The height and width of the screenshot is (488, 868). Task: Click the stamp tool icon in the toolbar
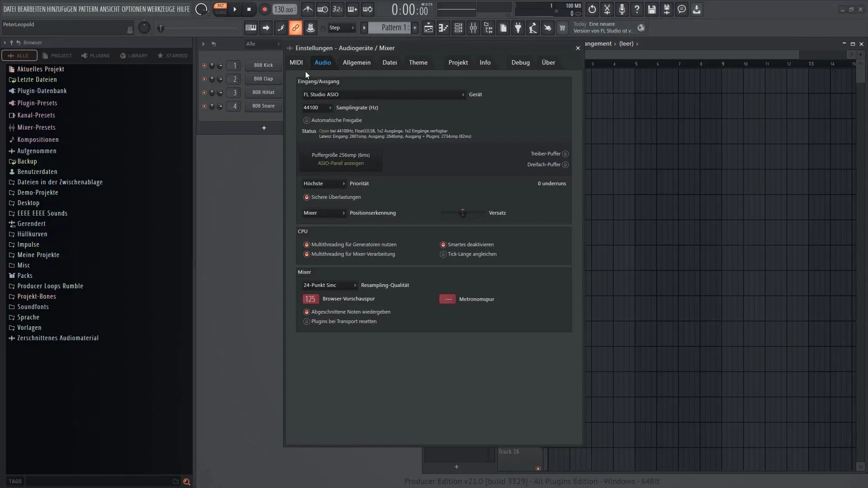pos(311,28)
